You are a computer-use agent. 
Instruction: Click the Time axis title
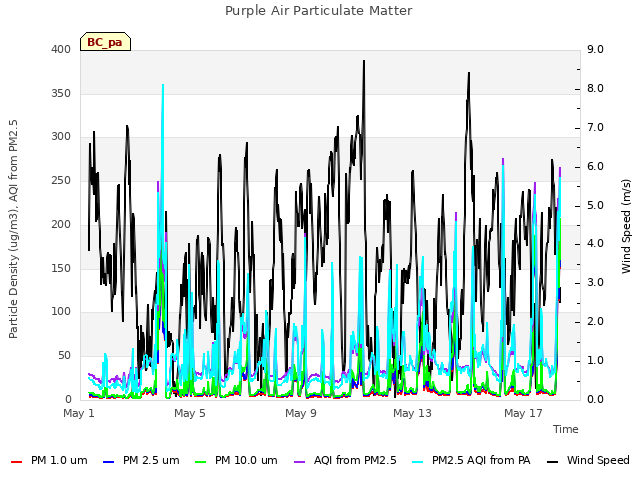566,429
